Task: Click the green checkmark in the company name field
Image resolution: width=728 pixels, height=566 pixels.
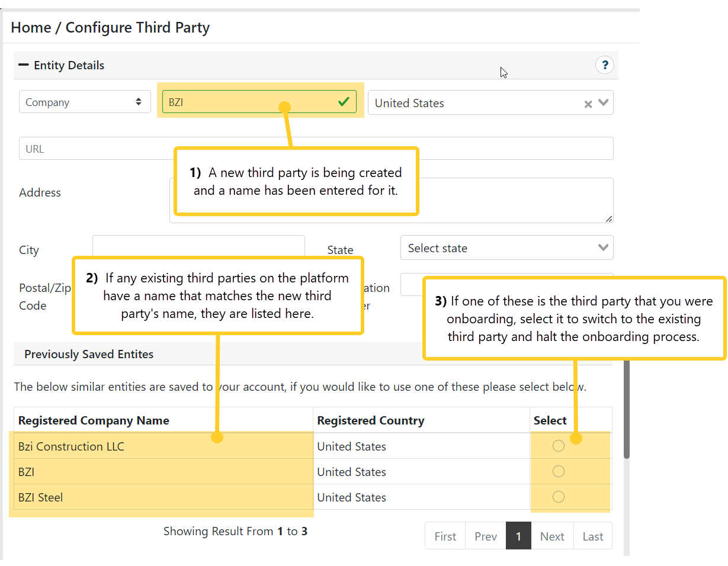Action: tap(344, 101)
